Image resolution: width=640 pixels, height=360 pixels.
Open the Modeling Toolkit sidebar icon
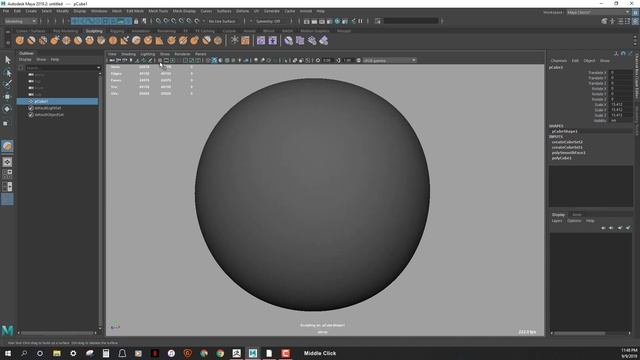tap(604, 21)
